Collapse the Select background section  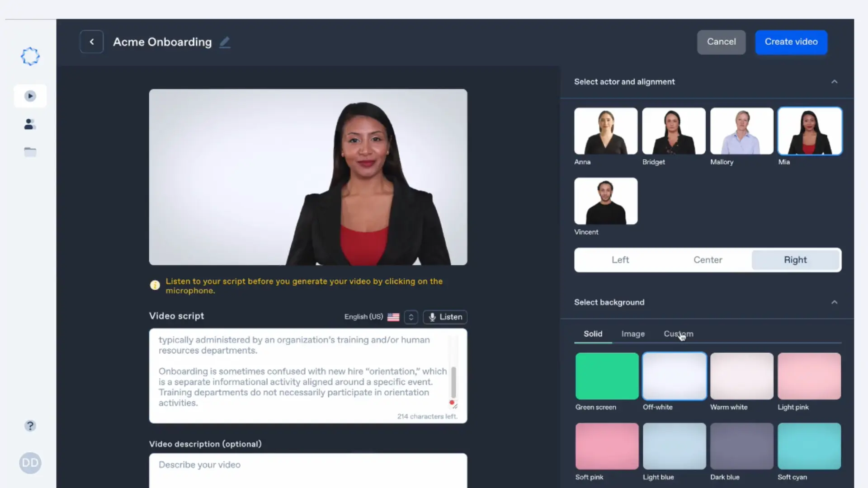pyautogui.click(x=835, y=302)
